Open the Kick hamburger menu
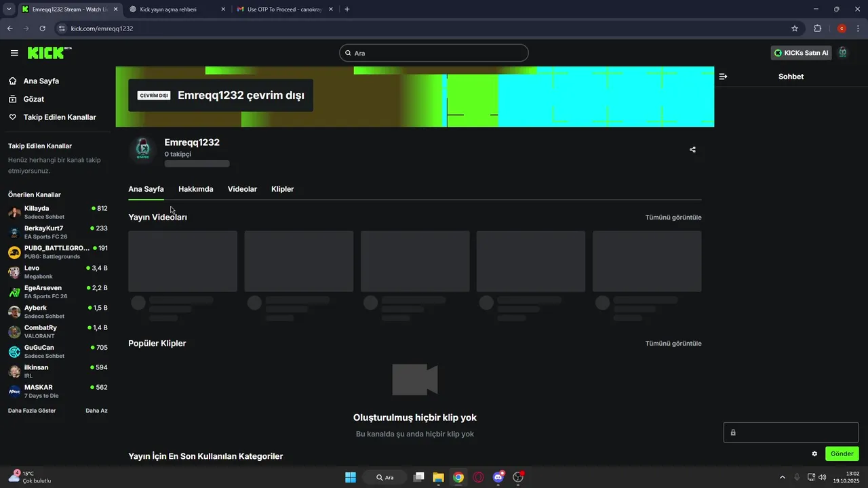 (14, 53)
